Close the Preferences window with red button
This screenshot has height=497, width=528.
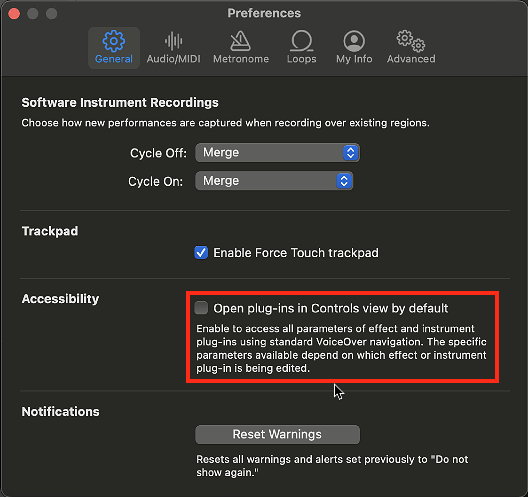tap(14, 14)
